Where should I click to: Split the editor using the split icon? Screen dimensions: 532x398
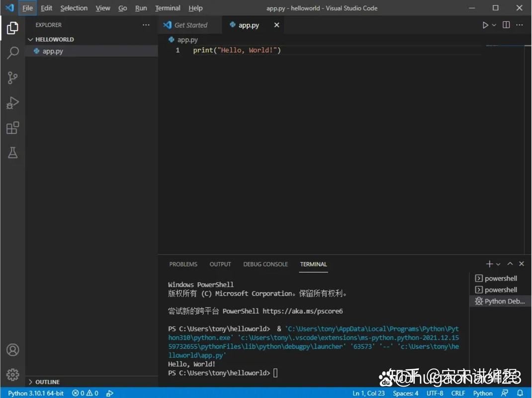[x=505, y=24]
